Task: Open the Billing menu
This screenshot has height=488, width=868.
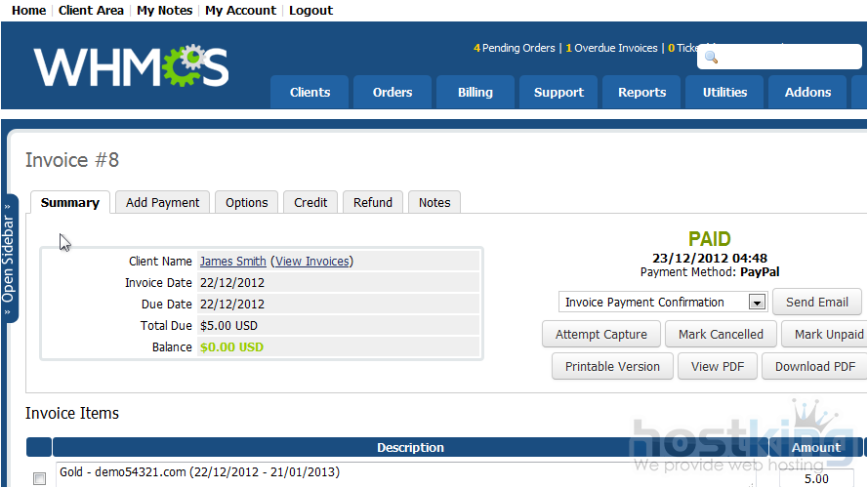Action: pos(475,93)
